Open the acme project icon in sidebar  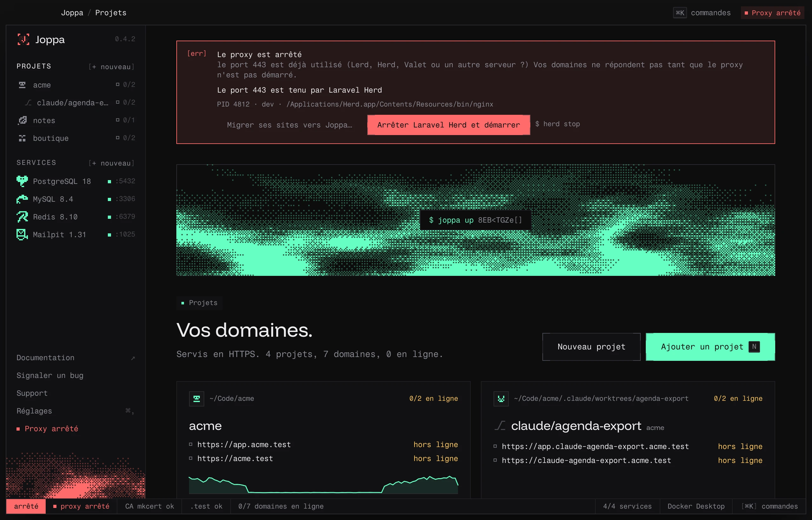click(x=22, y=85)
